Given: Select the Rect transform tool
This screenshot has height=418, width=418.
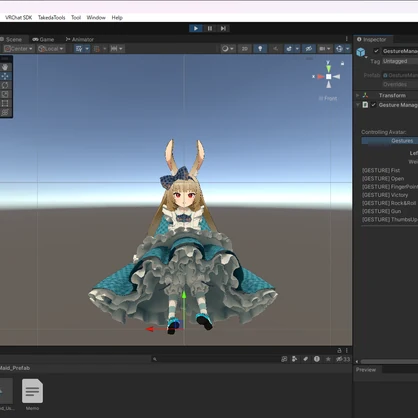Looking at the screenshot, I should 5,103.
